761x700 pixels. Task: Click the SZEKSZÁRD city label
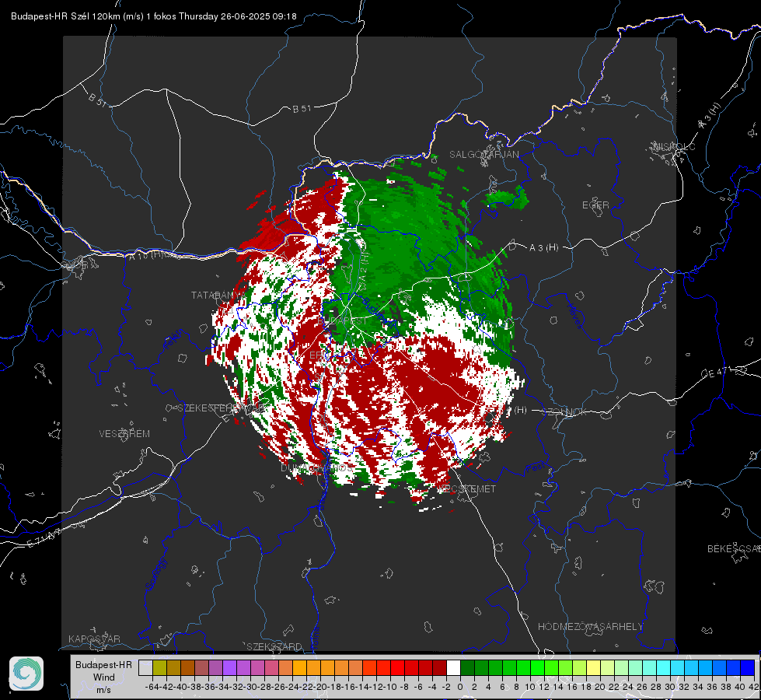click(274, 646)
